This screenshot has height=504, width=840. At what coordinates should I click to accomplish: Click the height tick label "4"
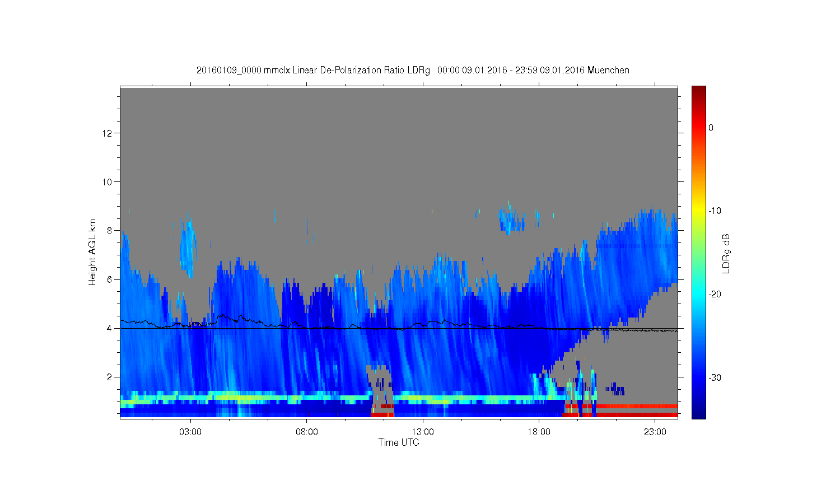tap(110, 328)
